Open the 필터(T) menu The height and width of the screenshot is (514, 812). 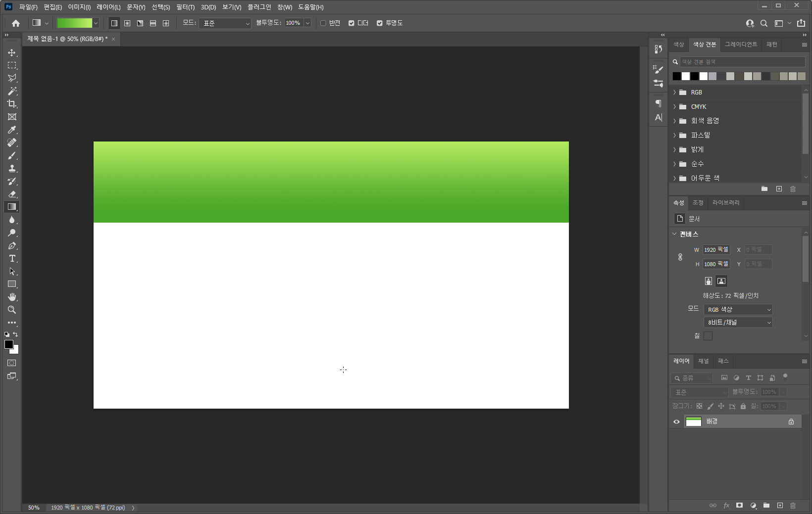pos(185,7)
